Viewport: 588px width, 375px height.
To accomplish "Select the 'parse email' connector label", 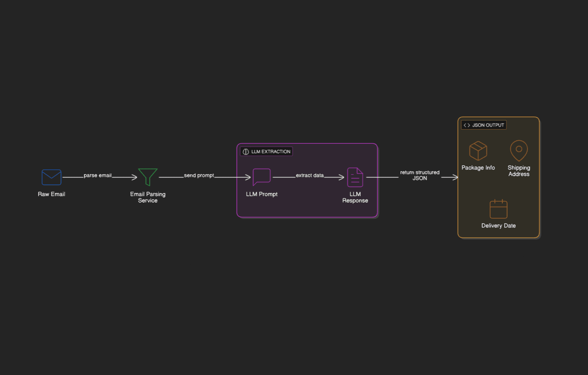I will click(x=97, y=176).
